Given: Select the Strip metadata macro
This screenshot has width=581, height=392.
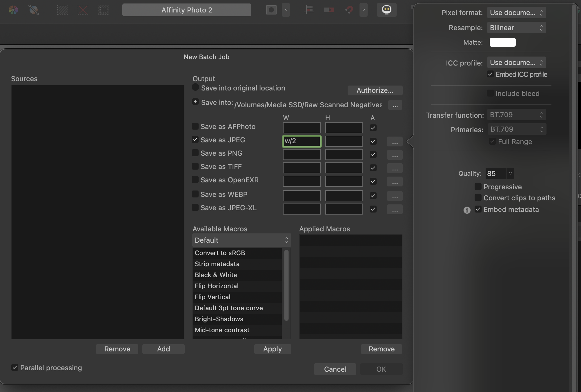Looking at the screenshot, I should pyautogui.click(x=237, y=264).
